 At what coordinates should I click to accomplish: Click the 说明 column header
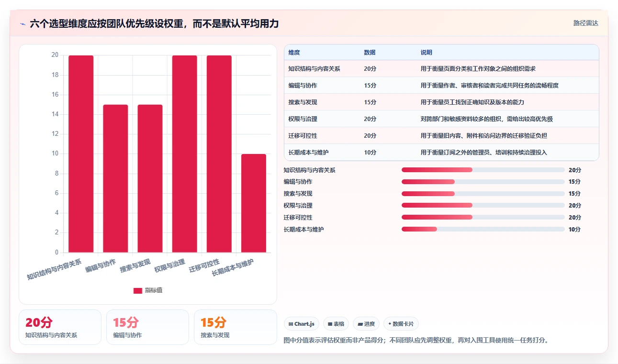[x=426, y=53]
